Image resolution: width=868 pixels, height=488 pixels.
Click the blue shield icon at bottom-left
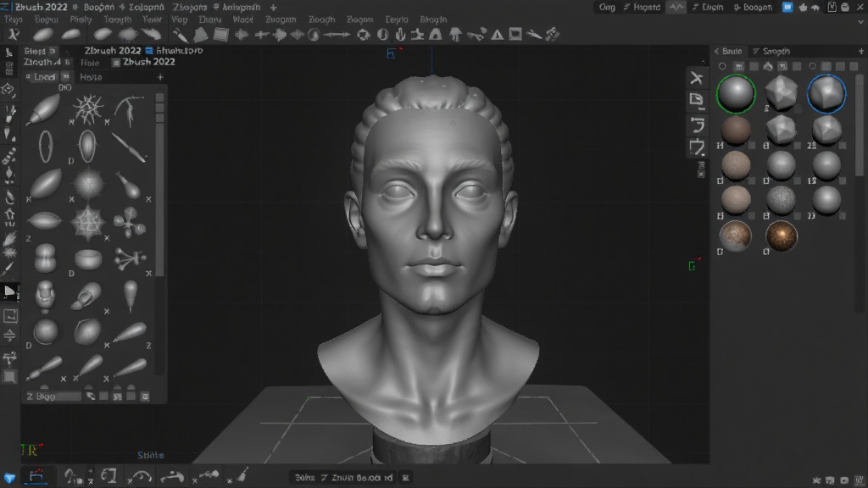pos(9,478)
